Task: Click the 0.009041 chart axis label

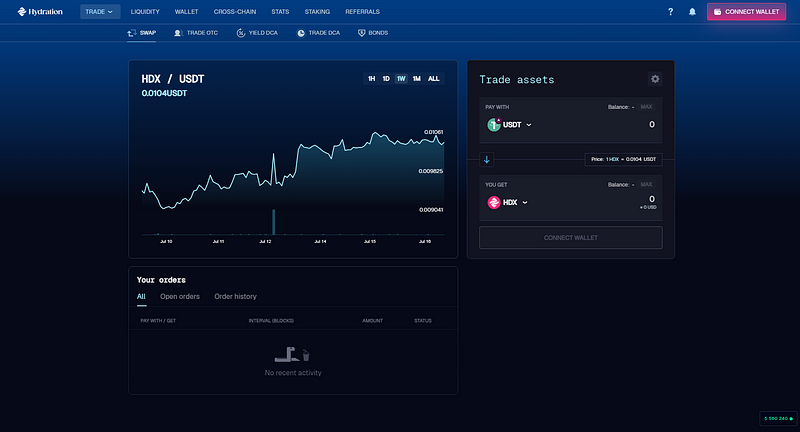Action: point(431,210)
